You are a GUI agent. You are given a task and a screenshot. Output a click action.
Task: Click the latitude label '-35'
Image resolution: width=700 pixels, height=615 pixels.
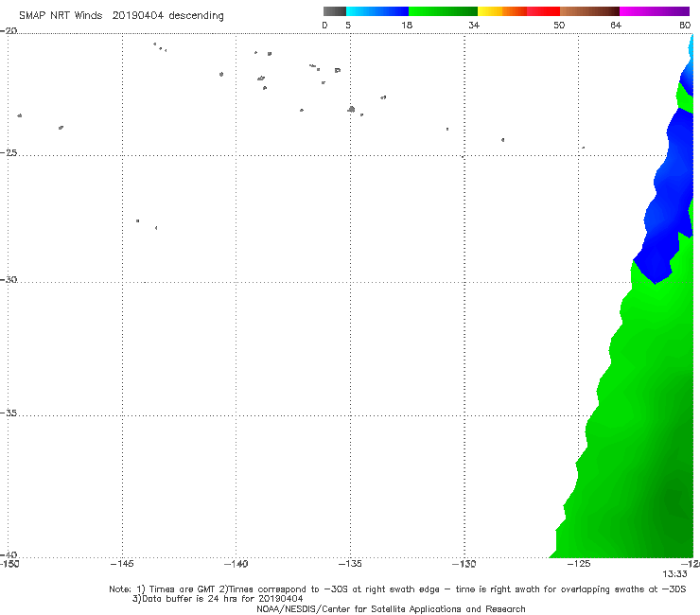coord(9,413)
